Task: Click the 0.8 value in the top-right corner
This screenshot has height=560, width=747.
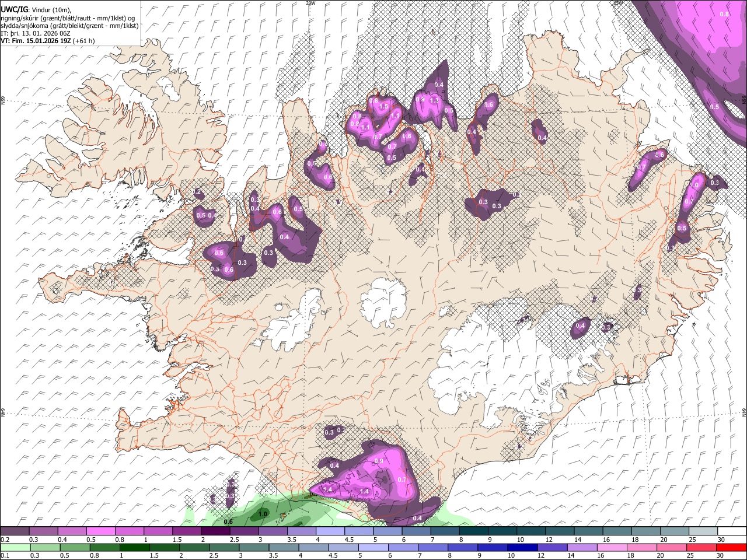Action: (x=724, y=14)
